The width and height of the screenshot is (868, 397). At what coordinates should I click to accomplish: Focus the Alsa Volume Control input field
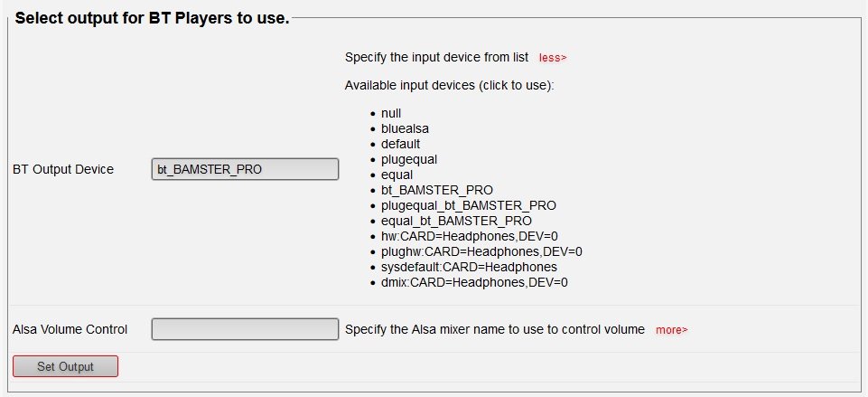click(x=245, y=329)
